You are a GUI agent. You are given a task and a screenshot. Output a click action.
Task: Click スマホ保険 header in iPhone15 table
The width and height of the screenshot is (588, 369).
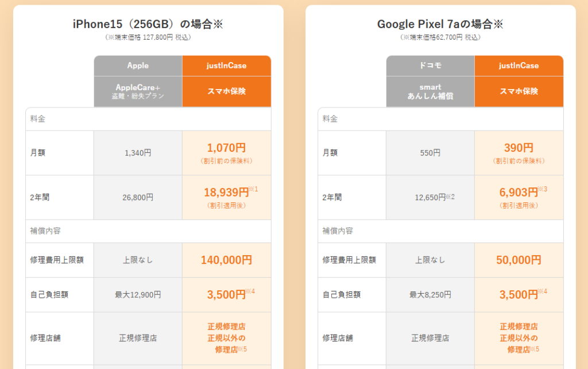pos(226,91)
